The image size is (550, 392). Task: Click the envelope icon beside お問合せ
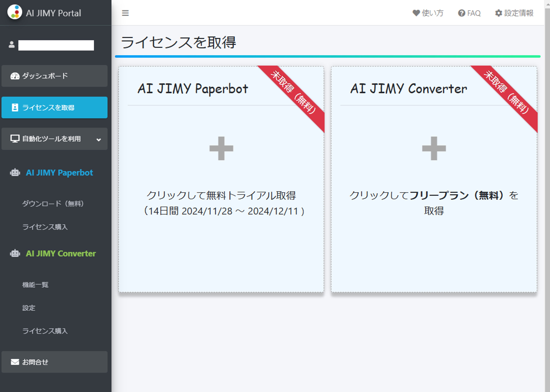coord(15,362)
